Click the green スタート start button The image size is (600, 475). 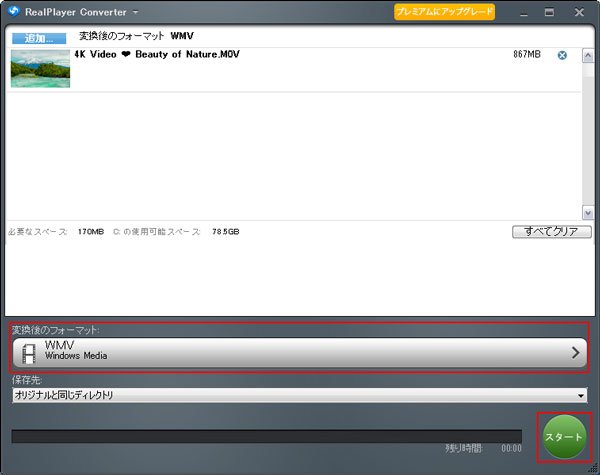[564, 437]
